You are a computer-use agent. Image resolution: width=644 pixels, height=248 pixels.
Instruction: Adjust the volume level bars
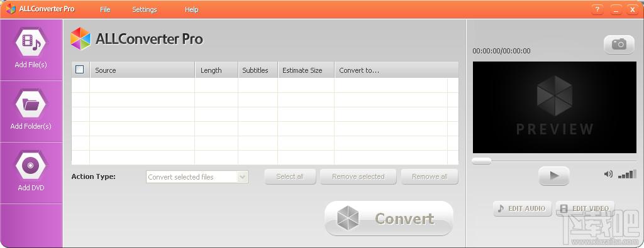627,174
